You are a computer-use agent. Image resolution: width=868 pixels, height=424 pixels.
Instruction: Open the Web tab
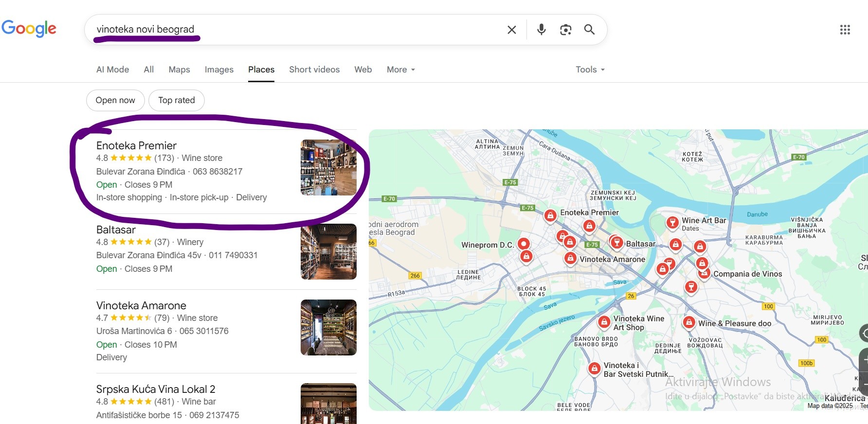[x=363, y=70]
